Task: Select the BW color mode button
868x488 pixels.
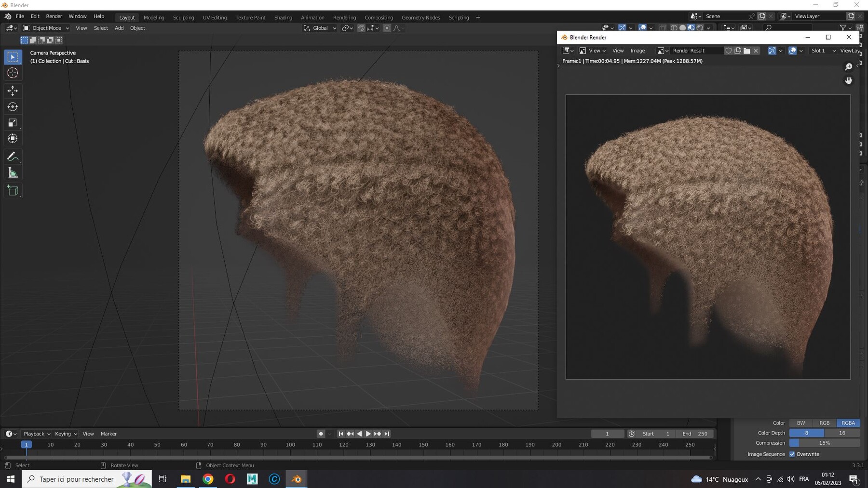Action: click(x=801, y=423)
